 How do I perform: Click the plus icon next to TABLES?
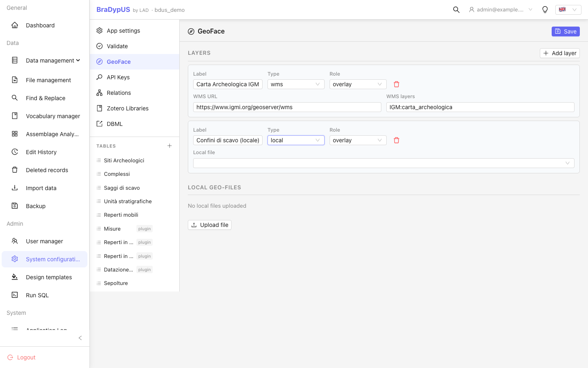tap(169, 146)
